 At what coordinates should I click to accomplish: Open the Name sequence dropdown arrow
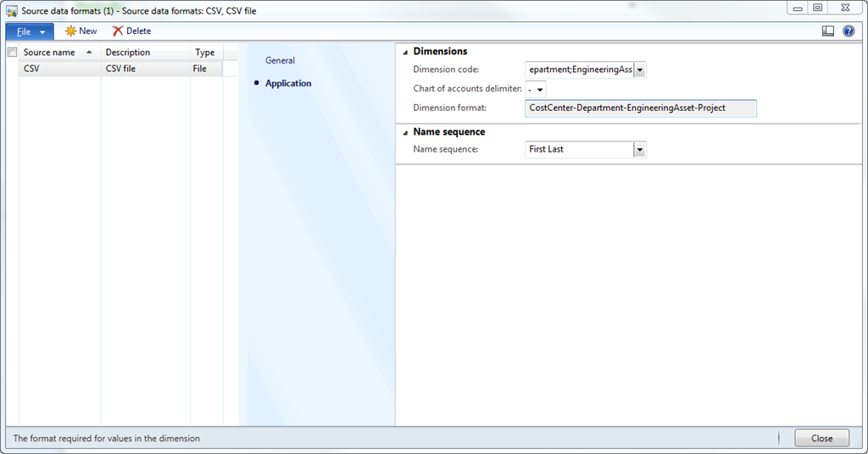click(x=640, y=150)
